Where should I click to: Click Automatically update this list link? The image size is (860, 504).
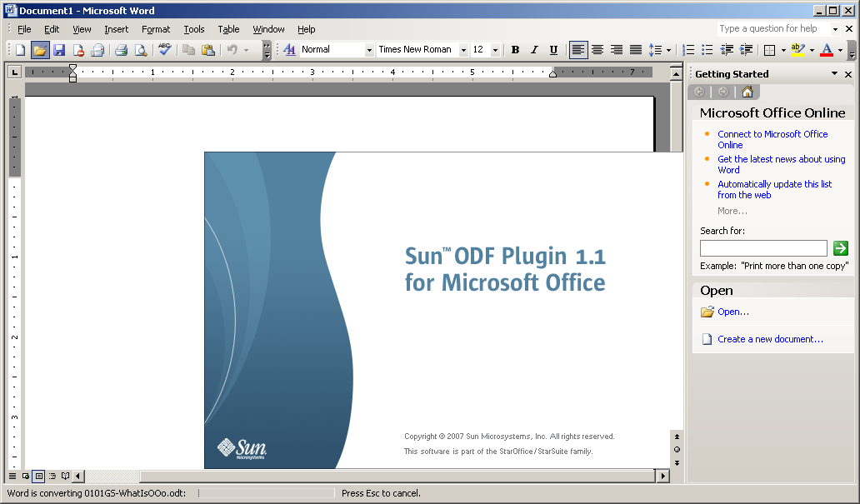(x=774, y=190)
